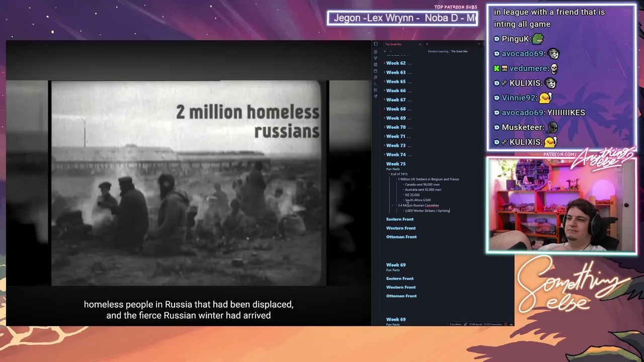Expand the Week 63 heading
The height and width of the screenshot is (362, 644).
pyautogui.click(x=384, y=72)
